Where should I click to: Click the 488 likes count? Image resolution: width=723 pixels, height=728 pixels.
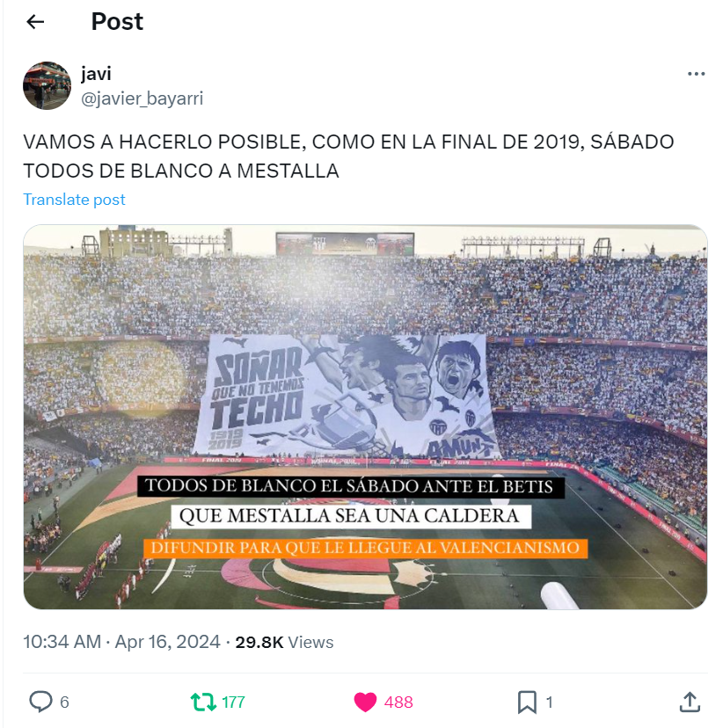tap(398, 702)
